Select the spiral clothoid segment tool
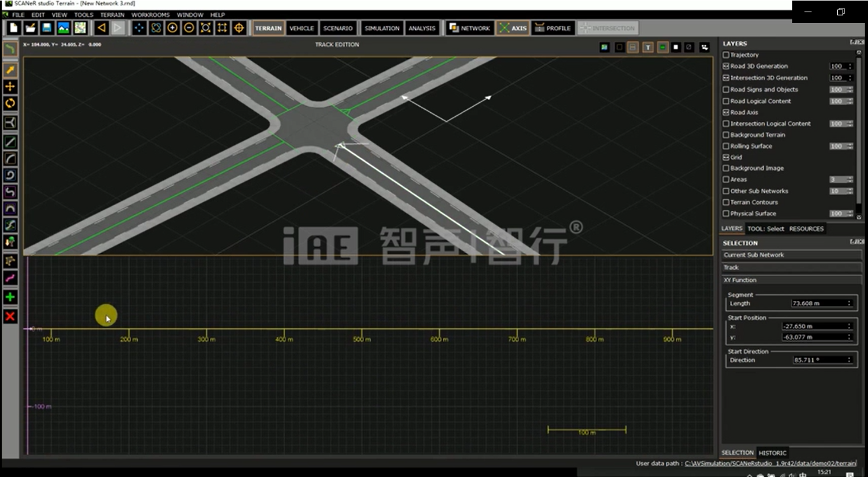This screenshot has height=478, width=868. (10, 176)
